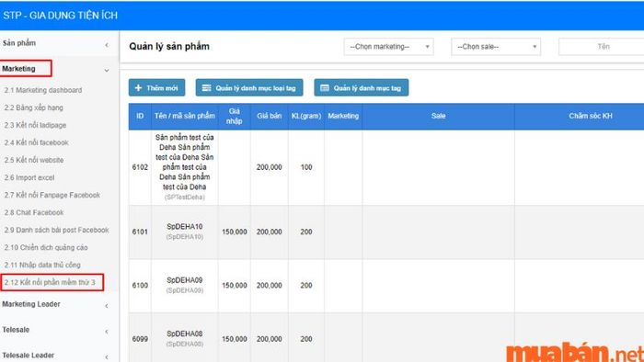Focus the Tên search field
Viewport: 644px width, 362px height.
coord(602,47)
